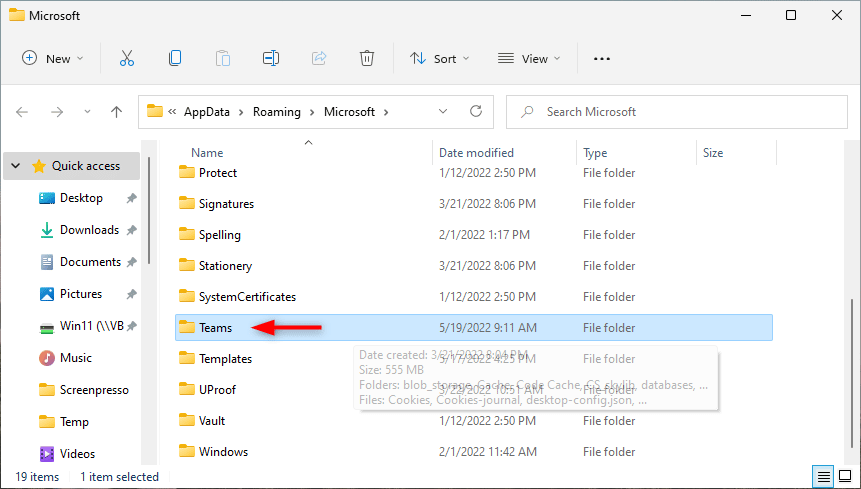The image size is (861, 489).
Task: Click Roaming in the address path
Action: tap(277, 112)
